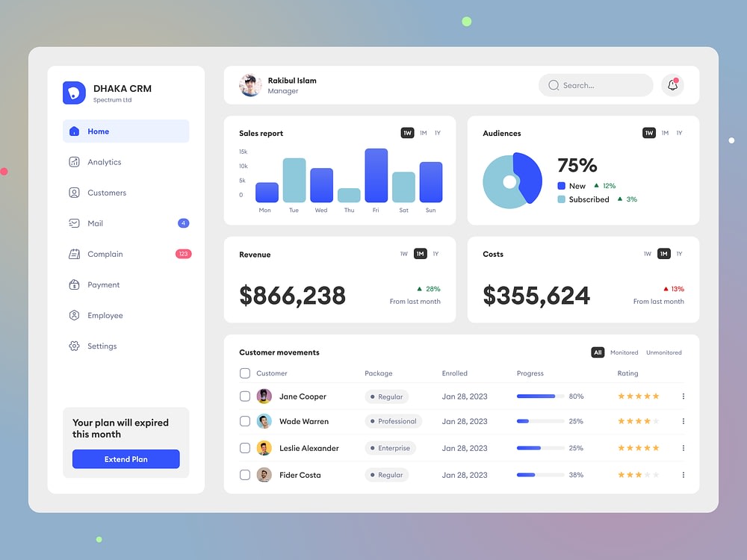Screen dimensions: 747x560
Task: Click the Complain notepad icon
Action: 74,254
